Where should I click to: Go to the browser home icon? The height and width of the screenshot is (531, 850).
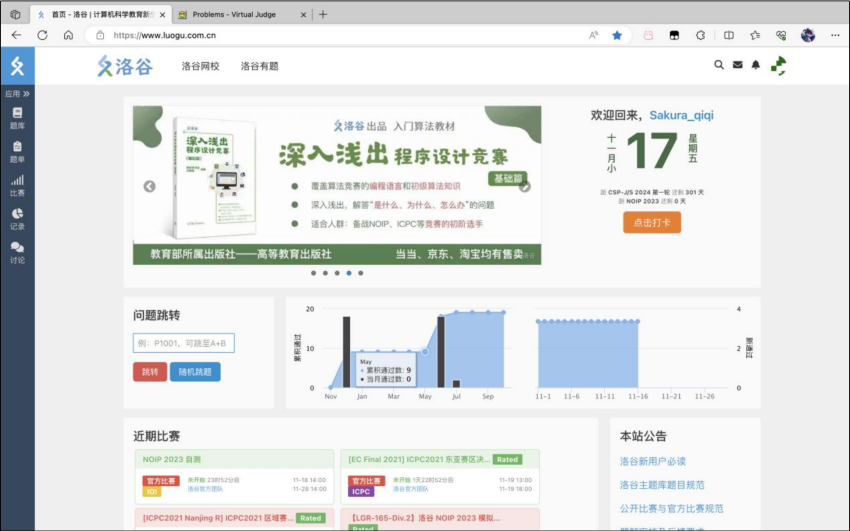point(68,35)
